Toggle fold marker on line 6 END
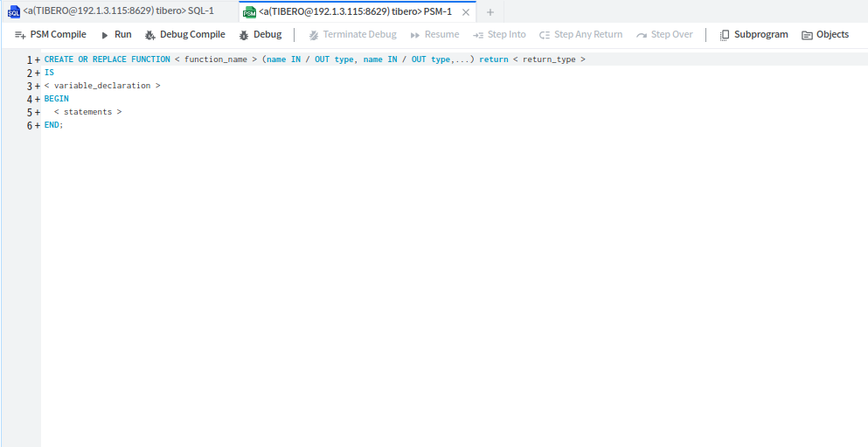Viewport: 868px width, 447px height. pos(38,126)
